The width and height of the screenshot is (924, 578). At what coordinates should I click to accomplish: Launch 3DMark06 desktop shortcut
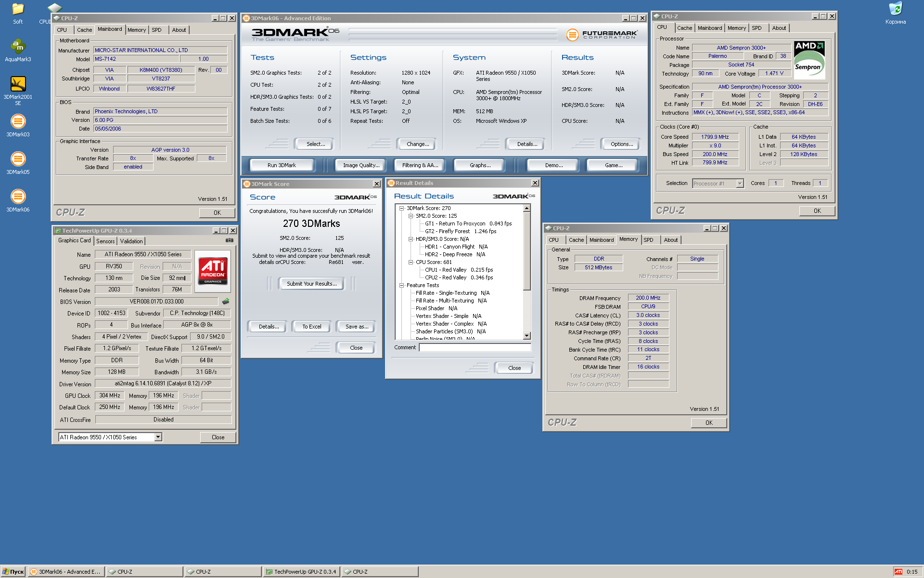(18, 201)
